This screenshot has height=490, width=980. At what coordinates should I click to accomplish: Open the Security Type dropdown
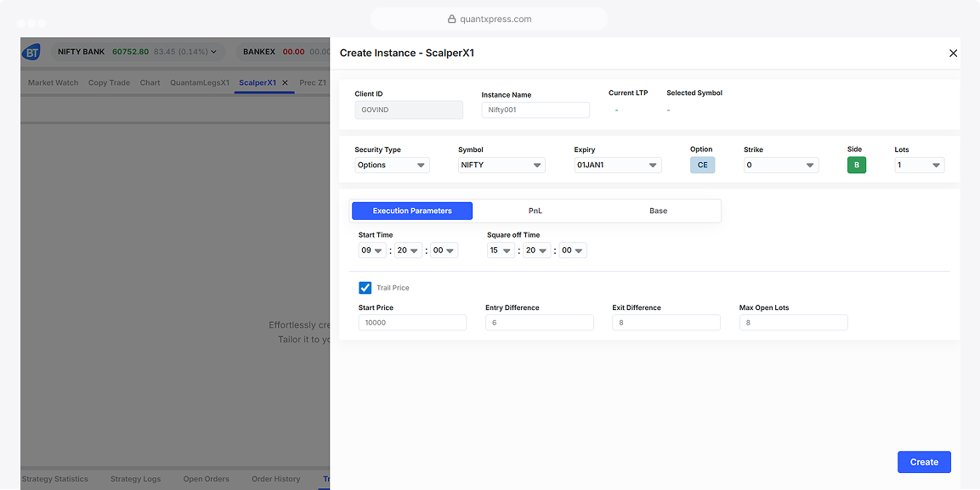pyautogui.click(x=392, y=165)
